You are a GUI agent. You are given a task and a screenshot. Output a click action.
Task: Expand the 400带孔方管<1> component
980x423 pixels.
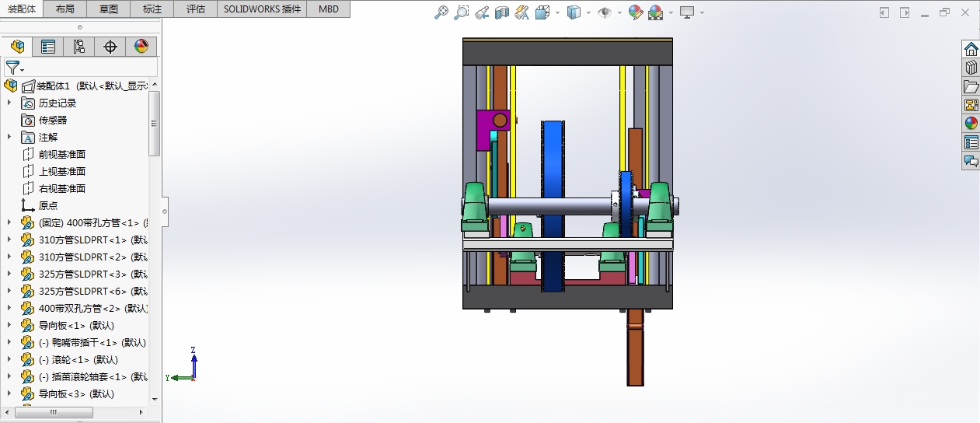[9, 222]
